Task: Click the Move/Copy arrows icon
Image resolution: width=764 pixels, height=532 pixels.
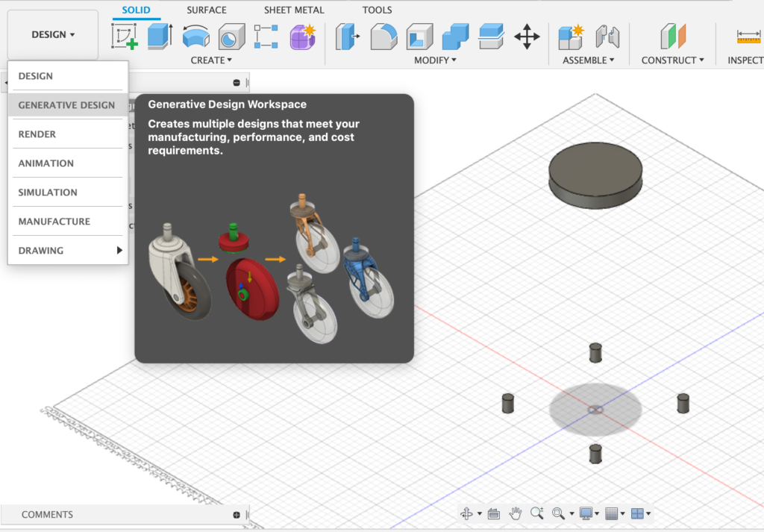Action: (x=527, y=36)
